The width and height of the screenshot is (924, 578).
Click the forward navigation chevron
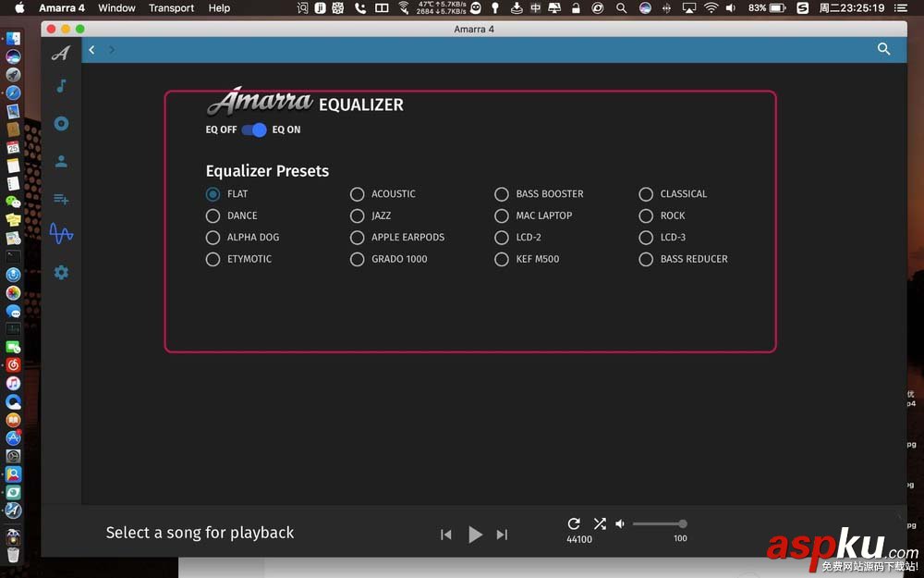tap(112, 50)
